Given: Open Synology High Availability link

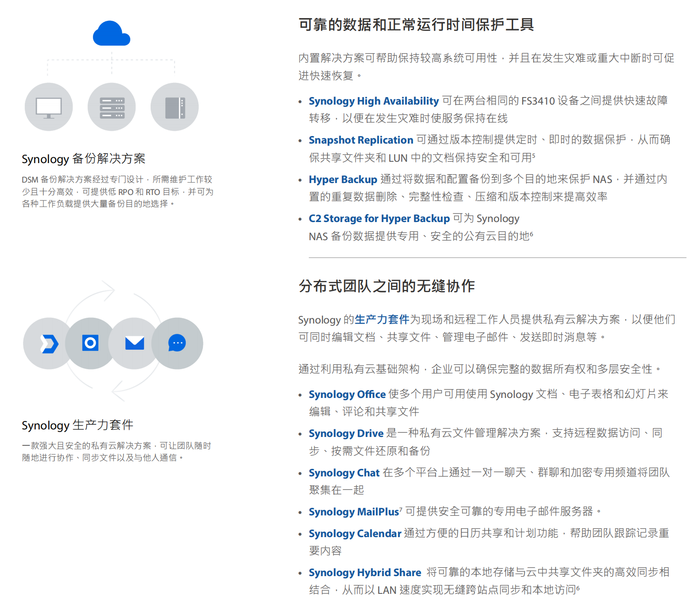Looking at the screenshot, I should click(x=373, y=101).
